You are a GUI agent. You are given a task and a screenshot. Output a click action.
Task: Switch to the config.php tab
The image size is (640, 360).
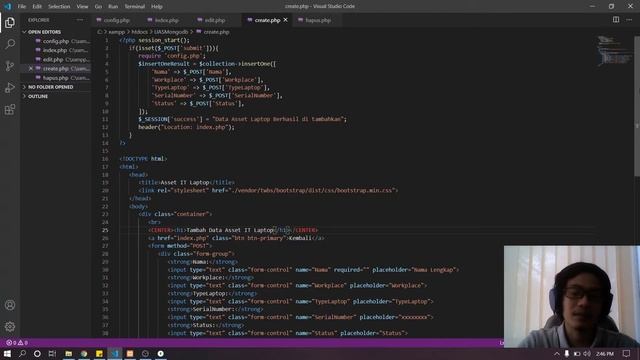click(116, 20)
